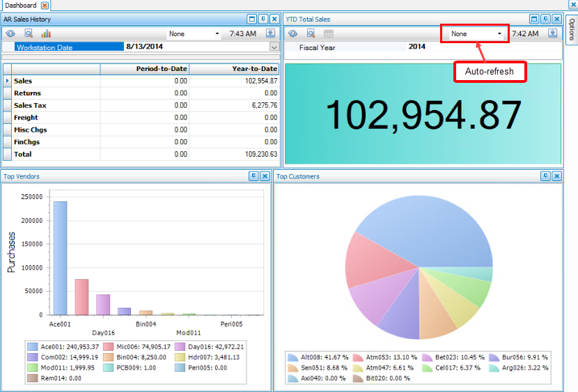Open print preview in AR Sales History

(29, 33)
